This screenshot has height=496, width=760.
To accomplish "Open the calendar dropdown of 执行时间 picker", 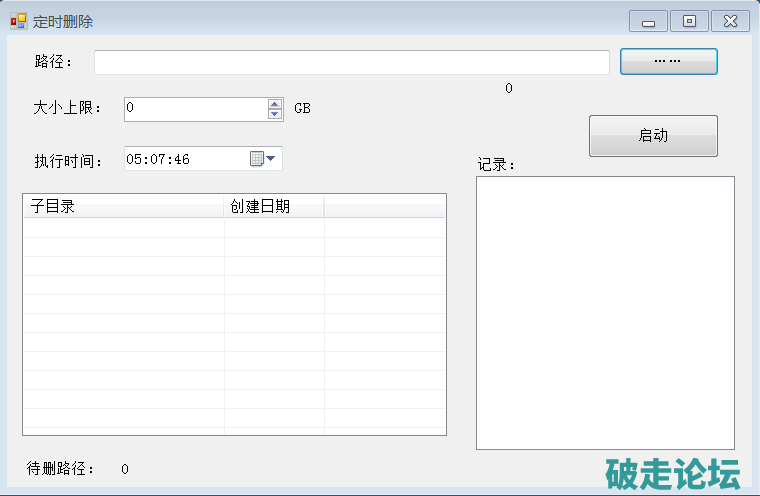I will tap(263, 159).
